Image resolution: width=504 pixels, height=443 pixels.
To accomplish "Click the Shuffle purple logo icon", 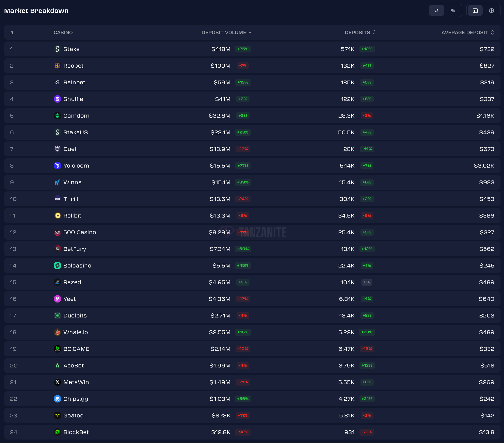I will pos(57,99).
